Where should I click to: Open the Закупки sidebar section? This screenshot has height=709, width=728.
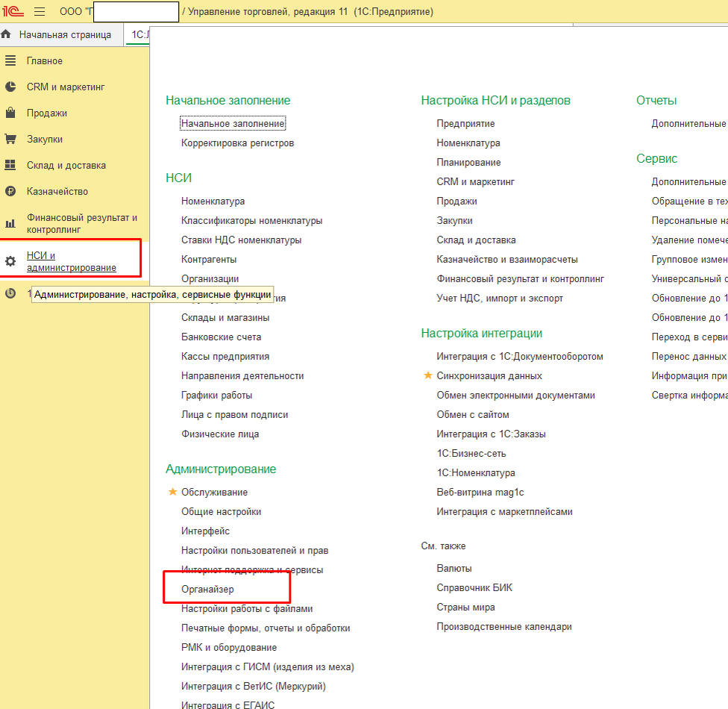tap(45, 139)
